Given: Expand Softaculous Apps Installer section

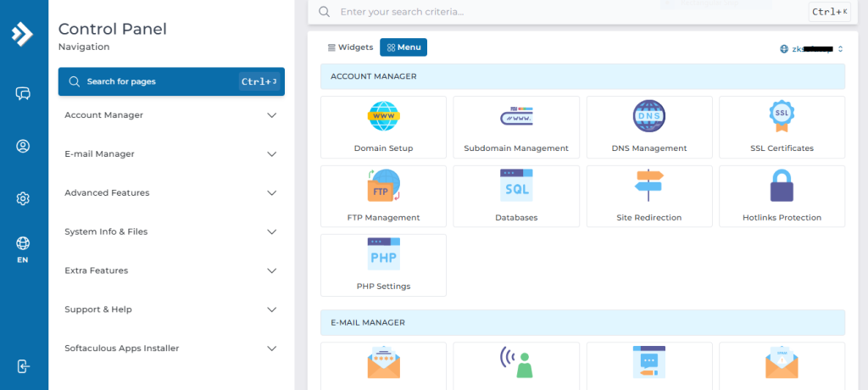Looking at the screenshot, I should click(x=170, y=348).
